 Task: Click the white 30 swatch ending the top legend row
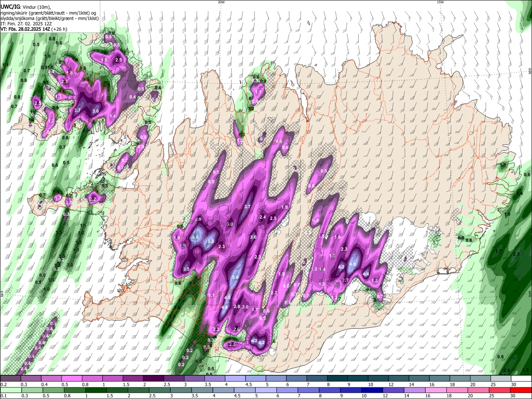(521, 378)
